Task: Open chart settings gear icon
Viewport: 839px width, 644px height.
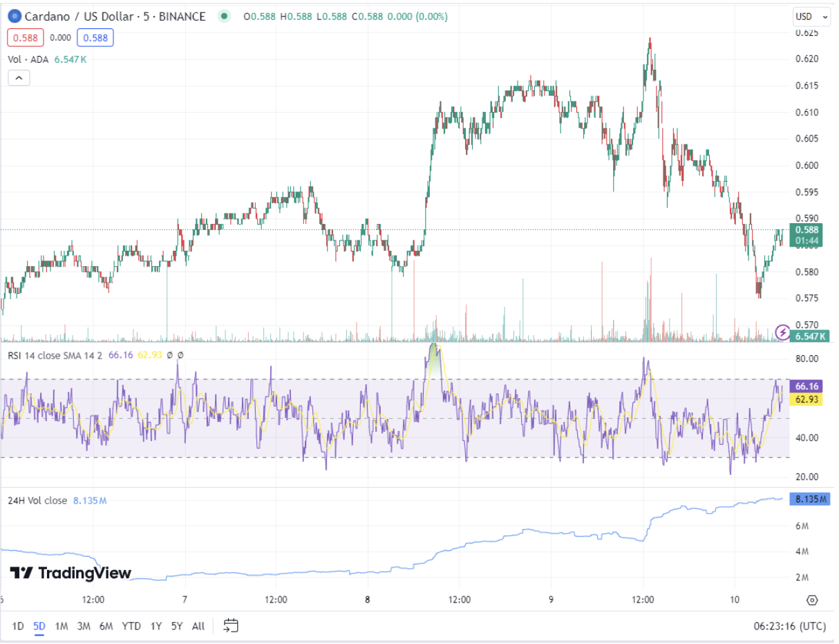Action: (x=812, y=600)
